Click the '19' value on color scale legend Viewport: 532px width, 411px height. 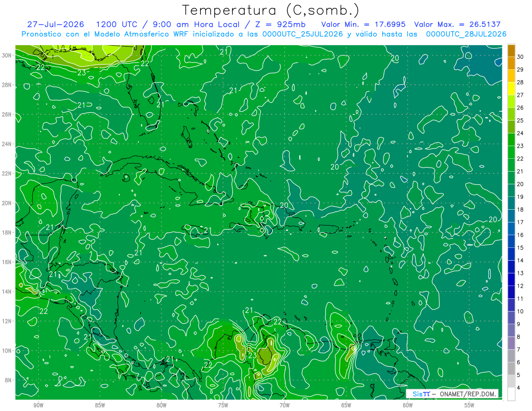(520, 197)
